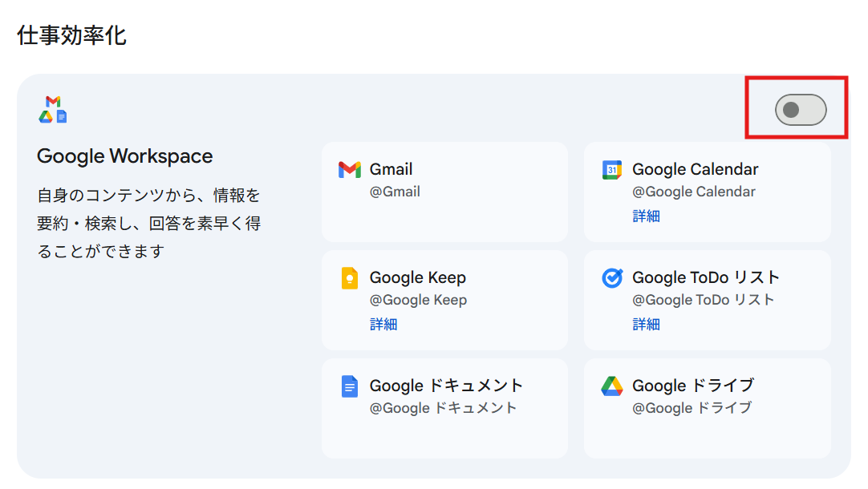Select the Gmail card title
Viewport: 868px width, 489px height.
tap(391, 169)
